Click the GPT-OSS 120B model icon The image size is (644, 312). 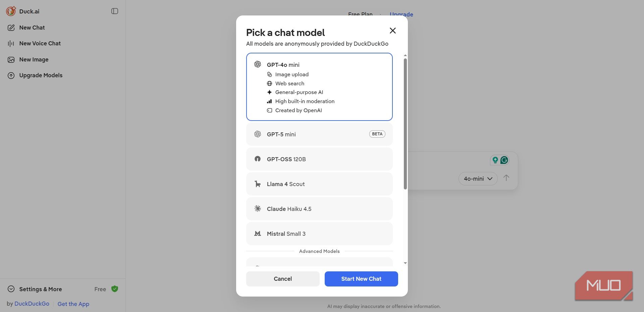258,159
